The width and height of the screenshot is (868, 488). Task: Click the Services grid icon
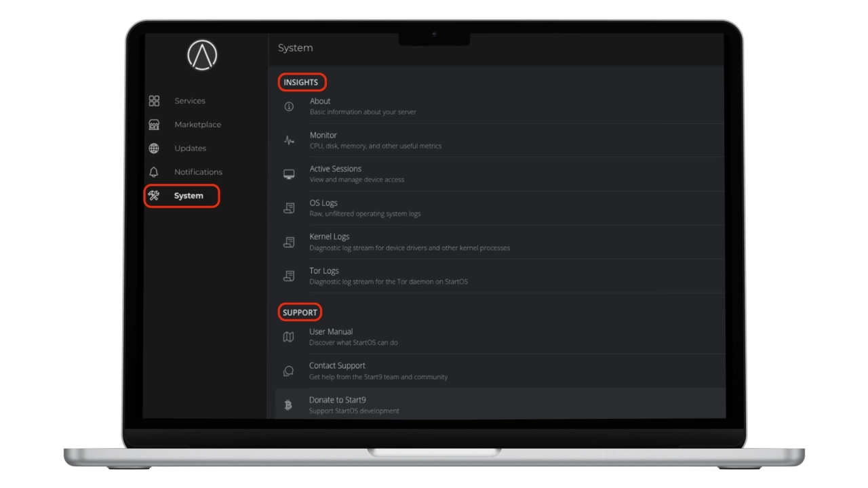[x=154, y=101]
